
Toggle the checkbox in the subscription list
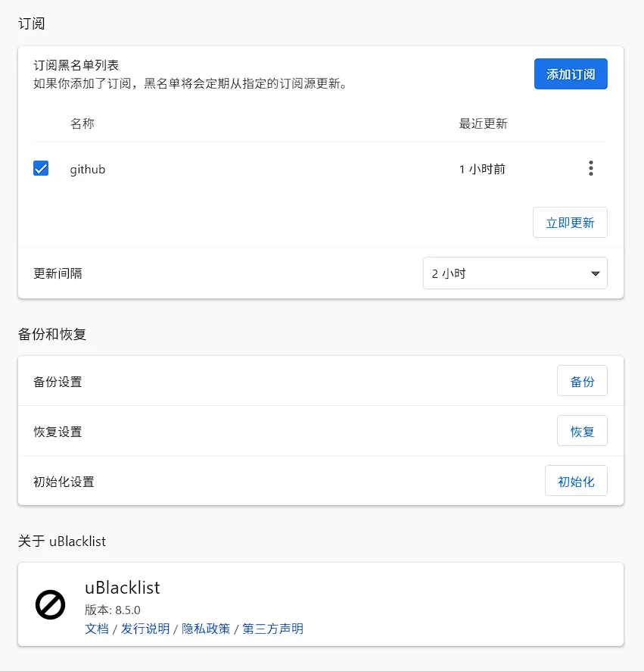[x=41, y=168]
